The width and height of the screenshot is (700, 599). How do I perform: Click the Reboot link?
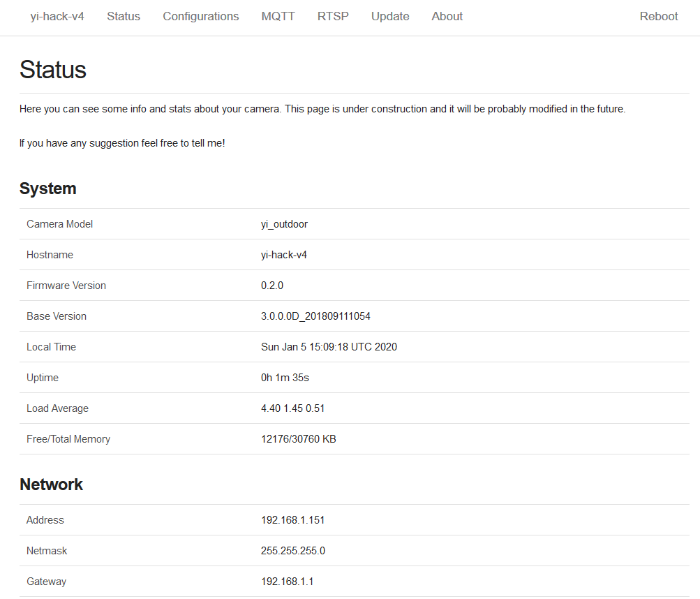pyautogui.click(x=659, y=17)
